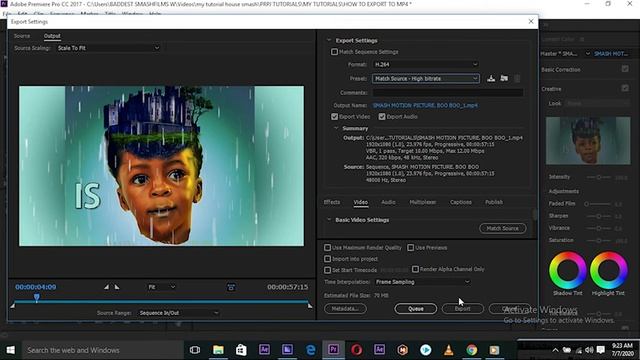The image size is (640, 360).
Task: Click the Highlight Tint color wheel
Action: (x=608, y=270)
